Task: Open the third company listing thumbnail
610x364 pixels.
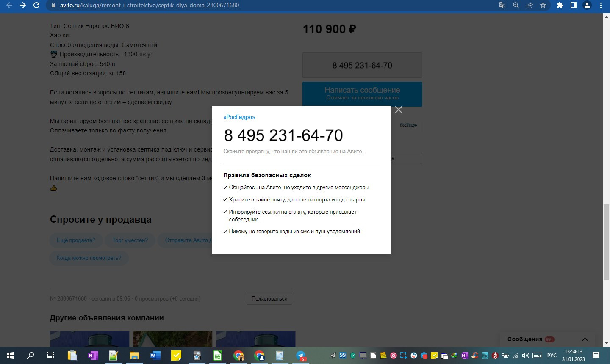Action: coord(255,339)
